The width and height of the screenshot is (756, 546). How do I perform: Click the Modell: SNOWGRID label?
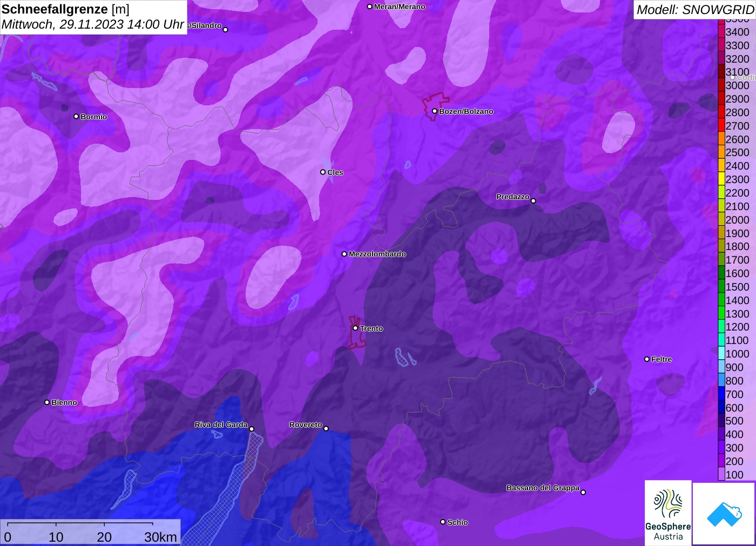[695, 9]
